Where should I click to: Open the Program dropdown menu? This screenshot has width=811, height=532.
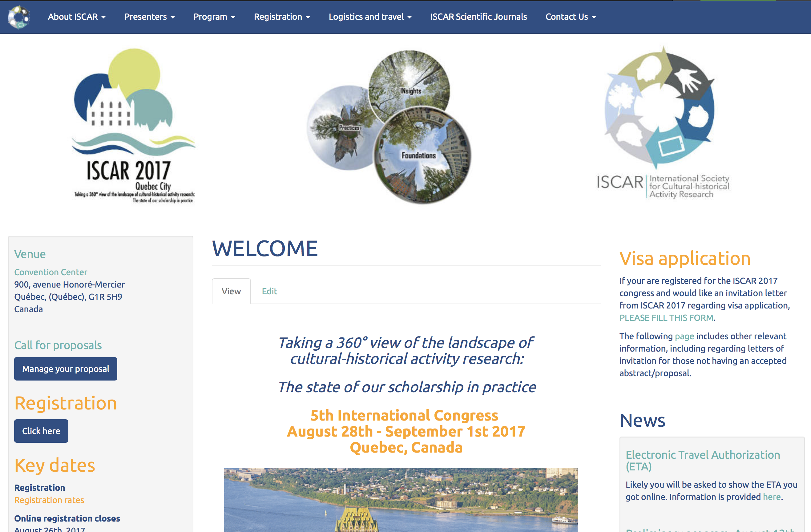point(214,17)
